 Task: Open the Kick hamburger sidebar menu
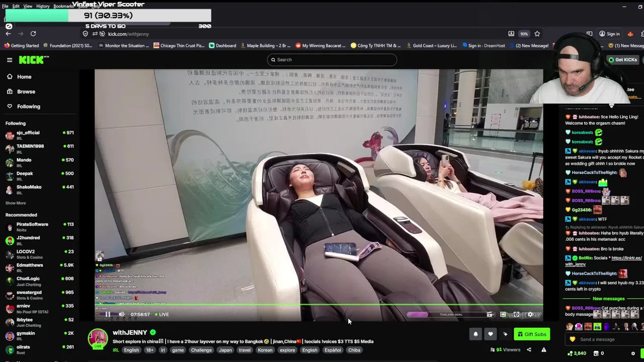[10, 60]
